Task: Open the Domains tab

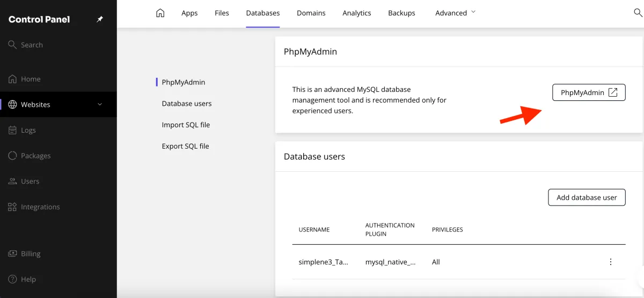Action: point(311,13)
